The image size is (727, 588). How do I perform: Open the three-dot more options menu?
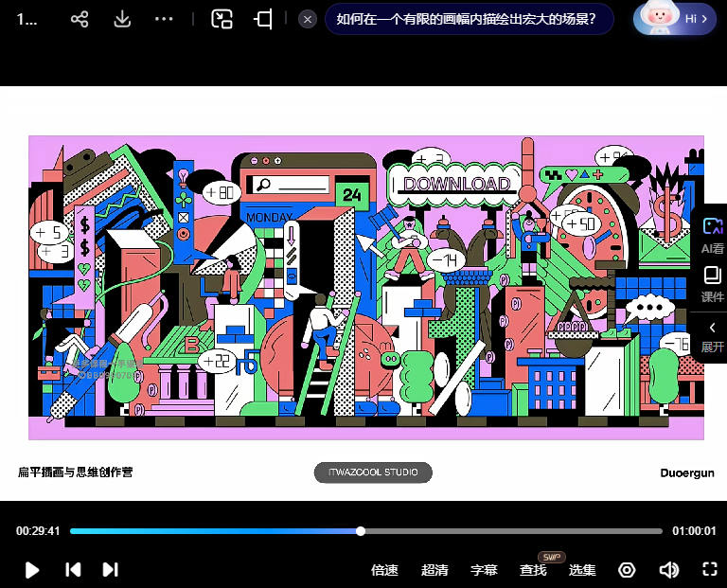pos(164,19)
